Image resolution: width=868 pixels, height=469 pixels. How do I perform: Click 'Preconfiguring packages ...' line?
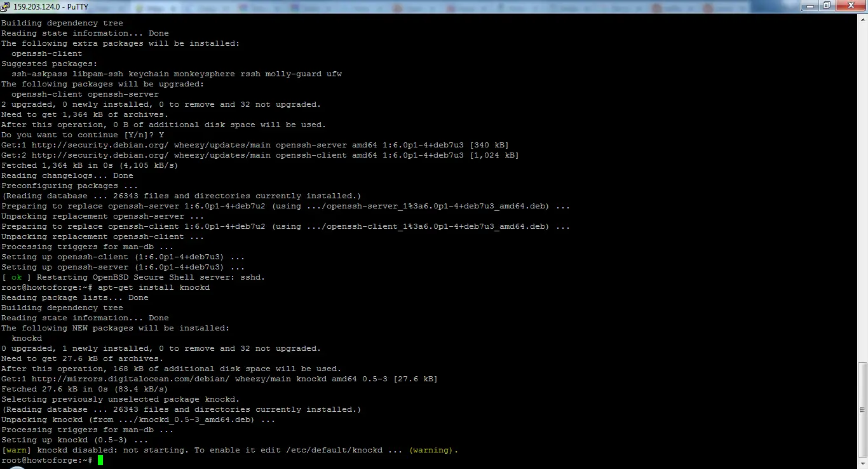70,186
